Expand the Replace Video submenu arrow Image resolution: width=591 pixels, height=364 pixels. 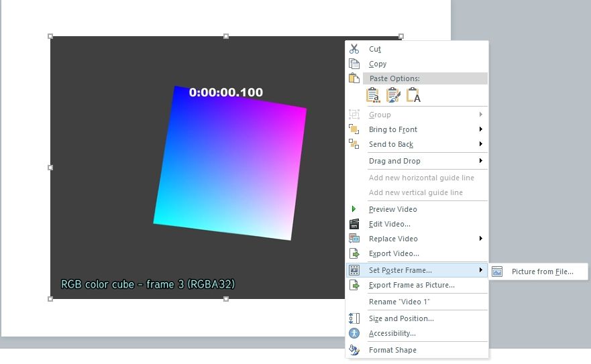480,239
